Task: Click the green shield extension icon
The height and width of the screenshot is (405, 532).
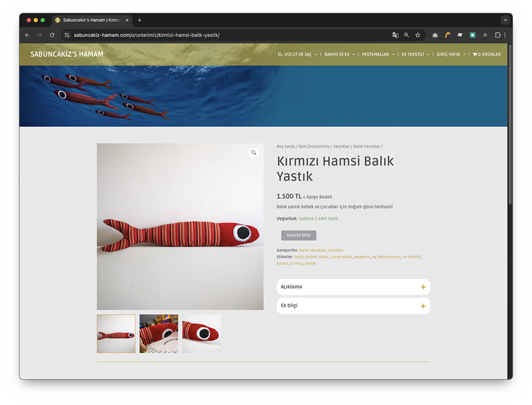Action: (472, 35)
